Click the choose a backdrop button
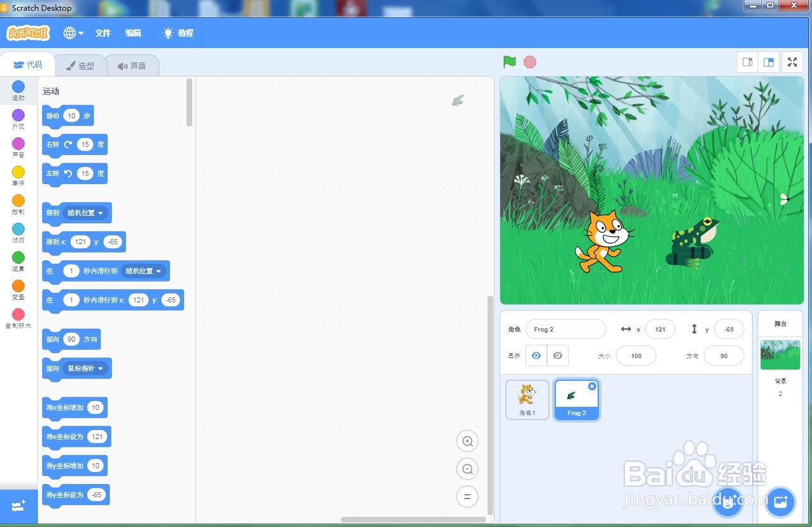 (780, 502)
